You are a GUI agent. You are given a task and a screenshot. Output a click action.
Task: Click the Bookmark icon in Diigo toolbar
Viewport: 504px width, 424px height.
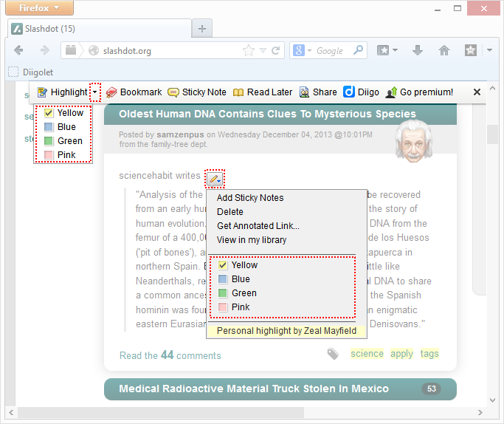(x=111, y=92)
